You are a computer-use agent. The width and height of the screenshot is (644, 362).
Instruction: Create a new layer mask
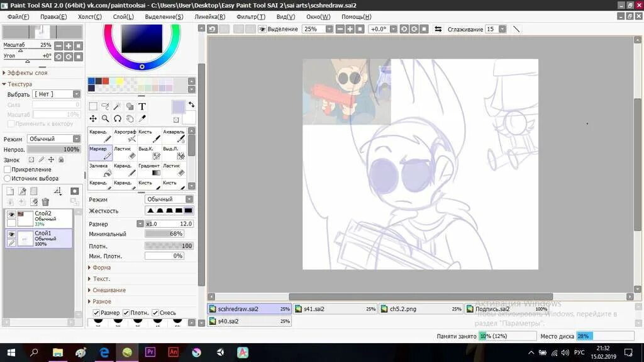(74, 191)
